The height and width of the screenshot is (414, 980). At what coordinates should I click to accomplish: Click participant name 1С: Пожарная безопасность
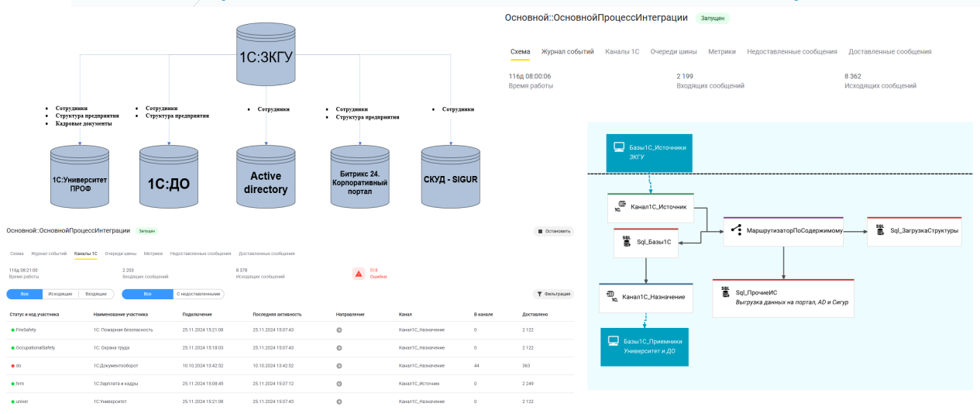tap(123, 329)
